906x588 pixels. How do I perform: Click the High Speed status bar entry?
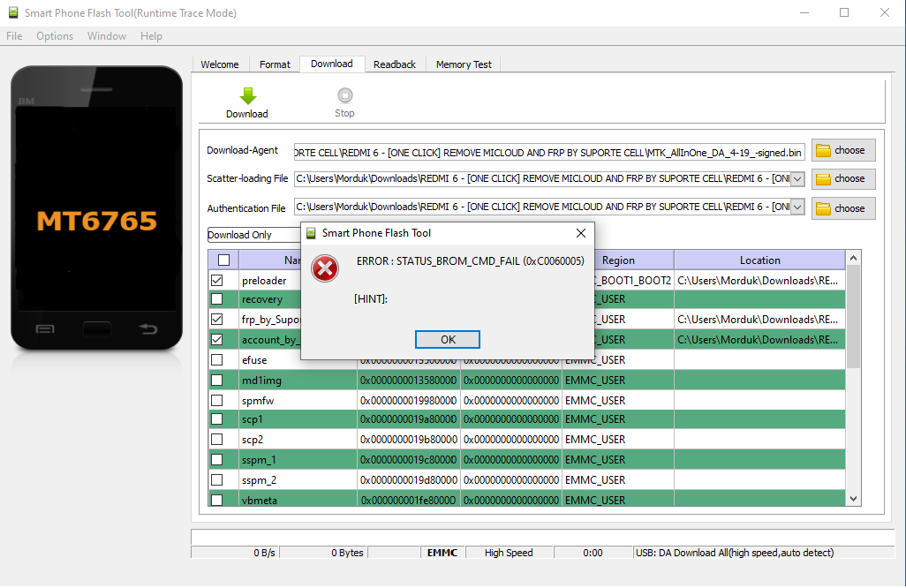click(509, 553)
